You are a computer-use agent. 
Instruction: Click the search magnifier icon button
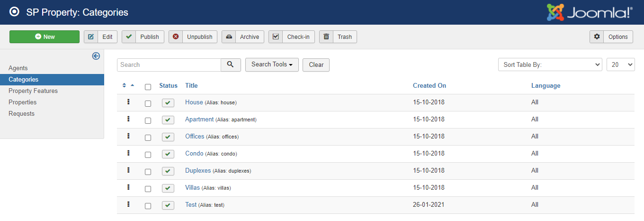[231, 65]
